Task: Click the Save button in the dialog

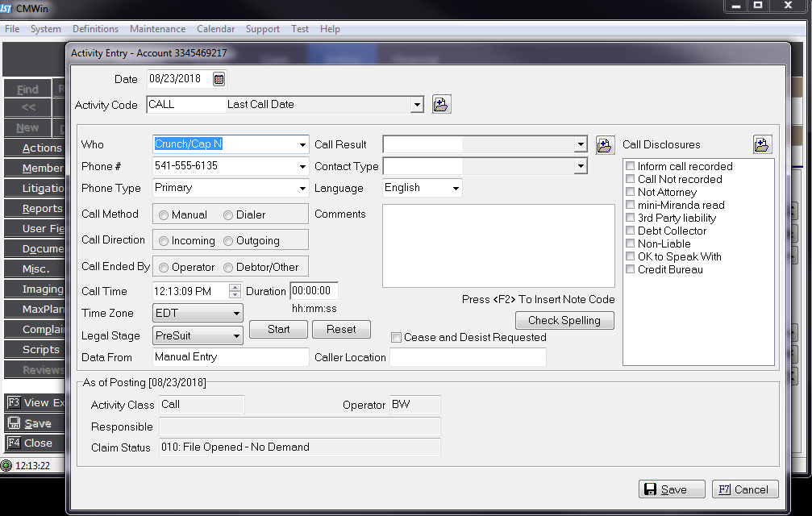Action: coord(673,489)
